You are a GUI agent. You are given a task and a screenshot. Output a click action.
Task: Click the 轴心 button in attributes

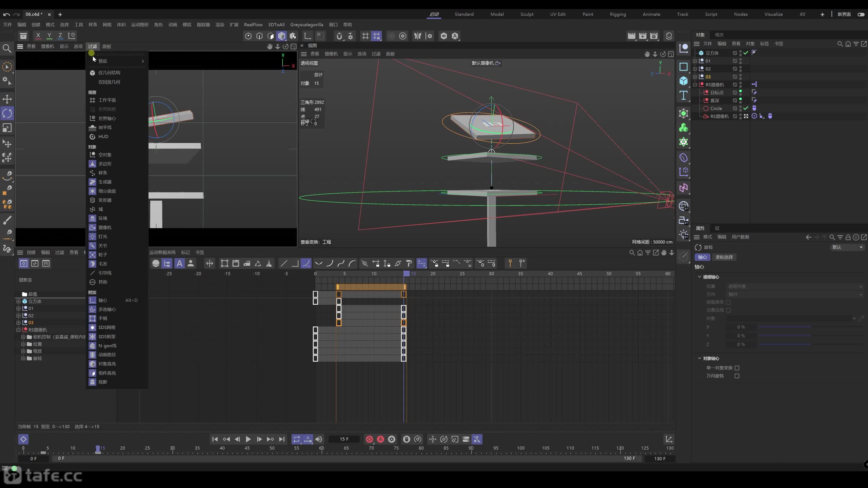tap(702, 257)
